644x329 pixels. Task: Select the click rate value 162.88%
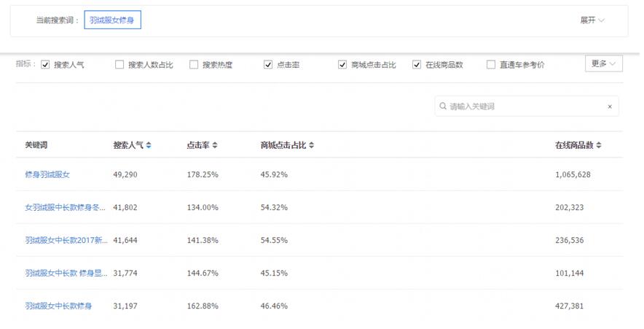(x=203, y=306)
